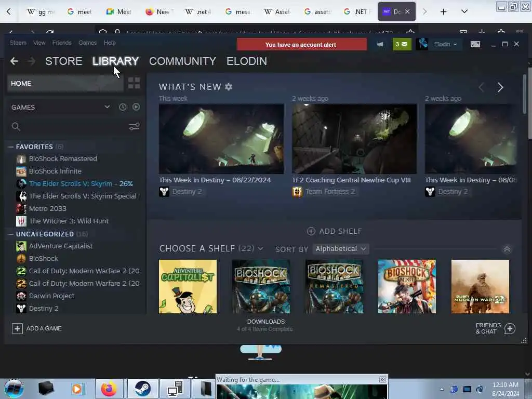Select Destiny 2 in uncategorized list
532x399 pixels.
pyautogui.click(x=44, y=309)
